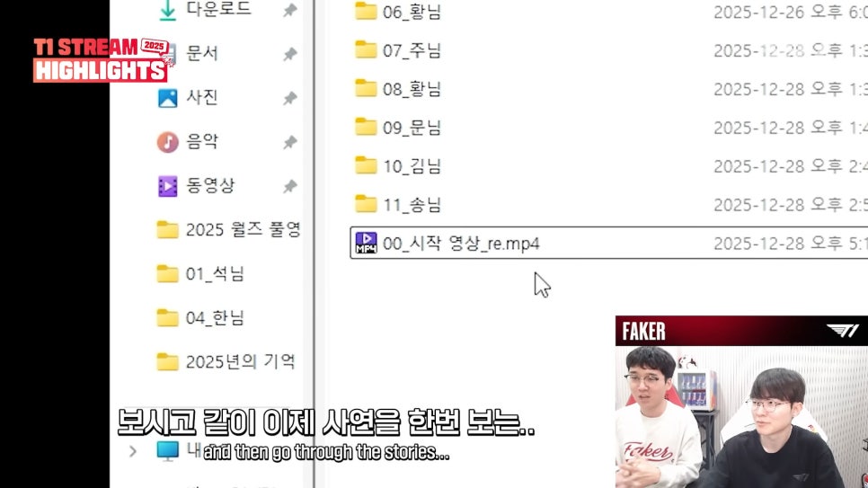The width and height of the screenshot is (868, 488).
Task: Click the modified date of 10_김님
Action: coord(791,166)
